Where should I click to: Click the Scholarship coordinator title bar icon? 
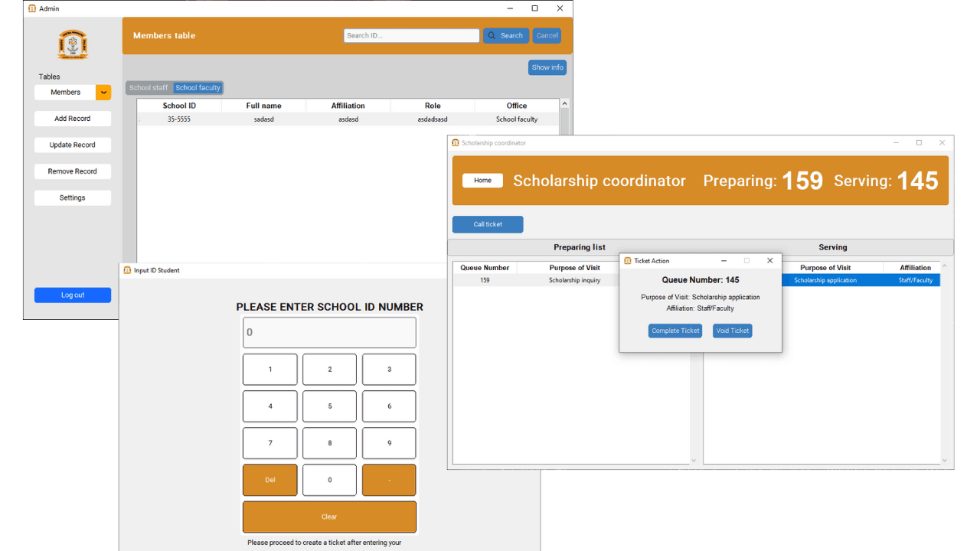[454, 142]
